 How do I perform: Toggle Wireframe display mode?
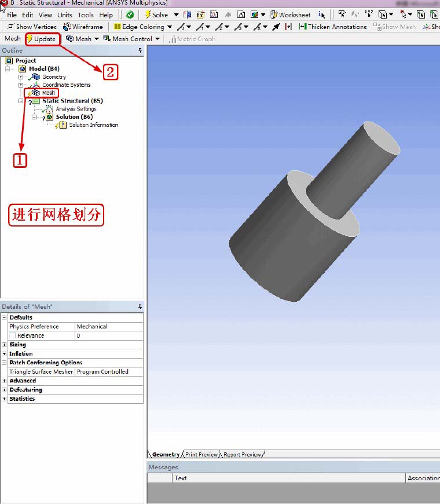83,27
